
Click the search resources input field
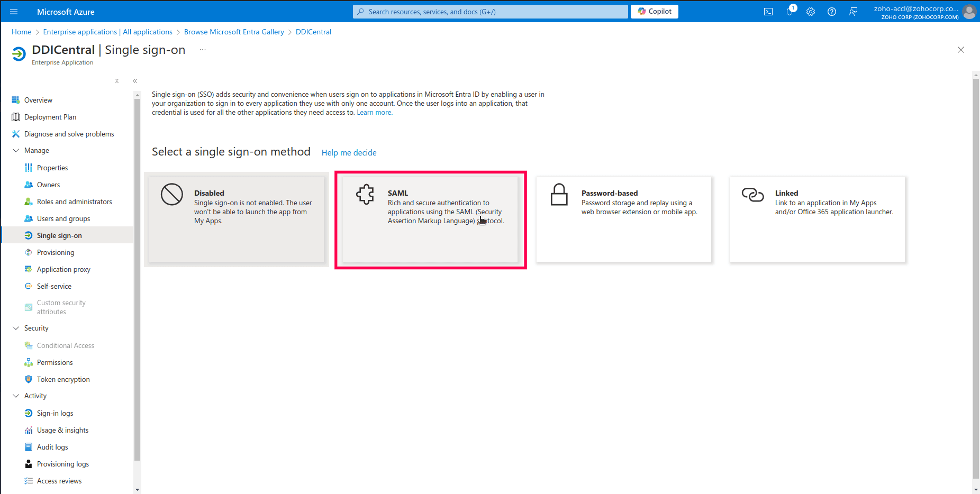489,11
